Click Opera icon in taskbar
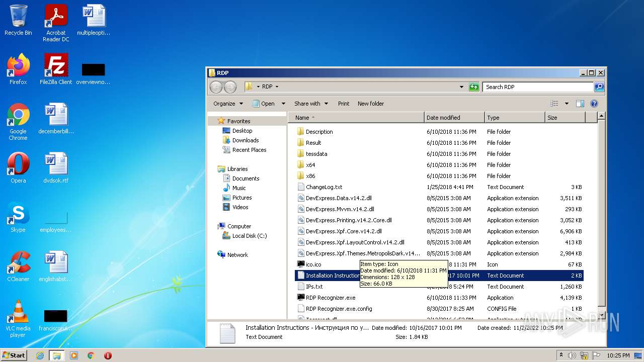The image size is (644, 362). (108, 355)
